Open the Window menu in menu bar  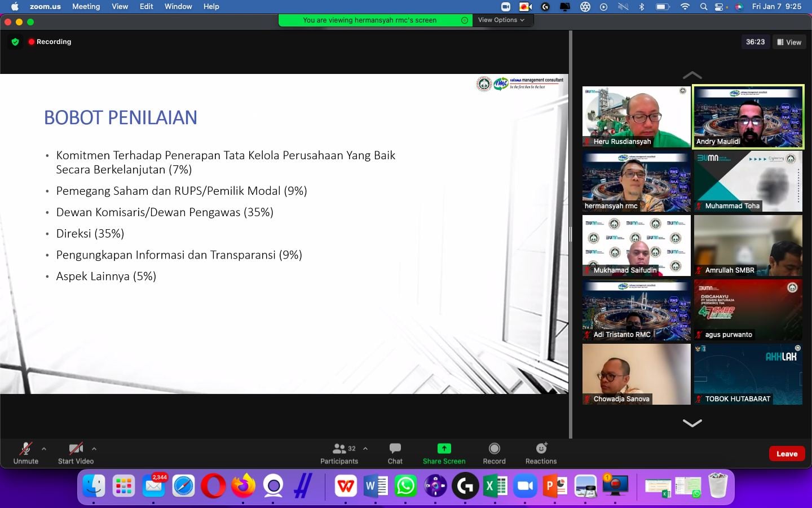(x=178, y=6)
